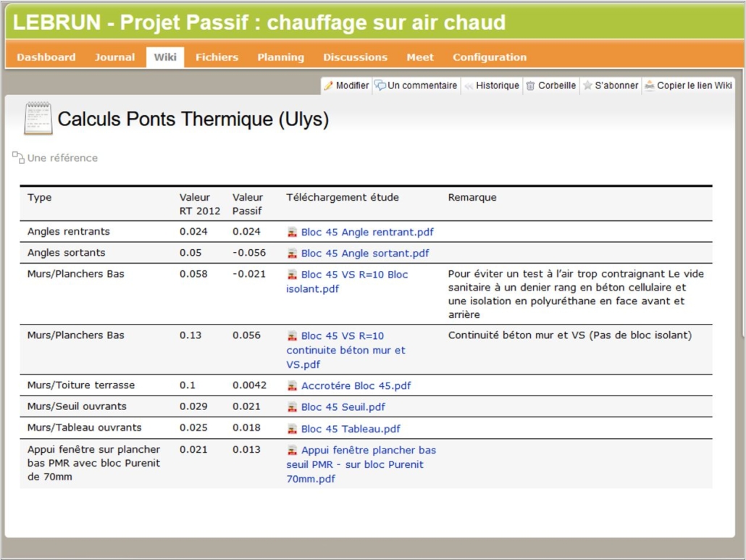Click the Téléchargement étude column header
The height and width of the screenshot is (560, 746).
pyautogui.click(x=343, y=198)
